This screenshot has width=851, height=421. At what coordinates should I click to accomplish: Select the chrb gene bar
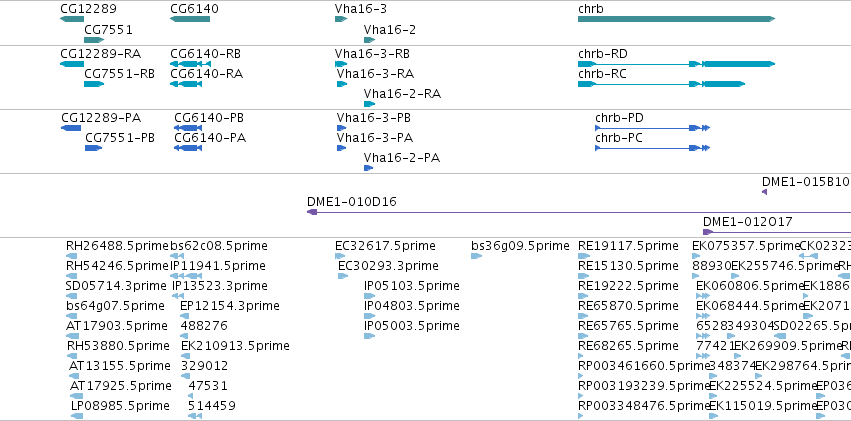[676, 19]
